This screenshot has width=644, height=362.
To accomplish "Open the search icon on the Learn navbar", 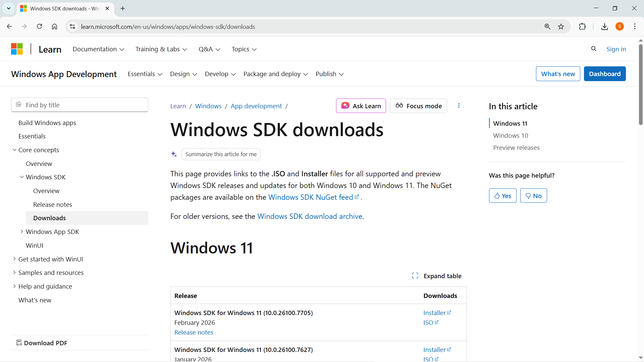I will click(x=594, y=49).
